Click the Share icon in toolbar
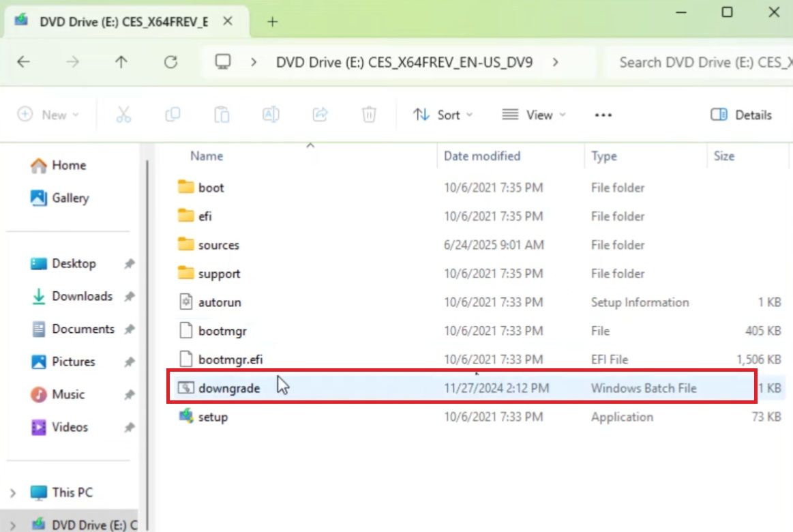 (x=320, y=115)
